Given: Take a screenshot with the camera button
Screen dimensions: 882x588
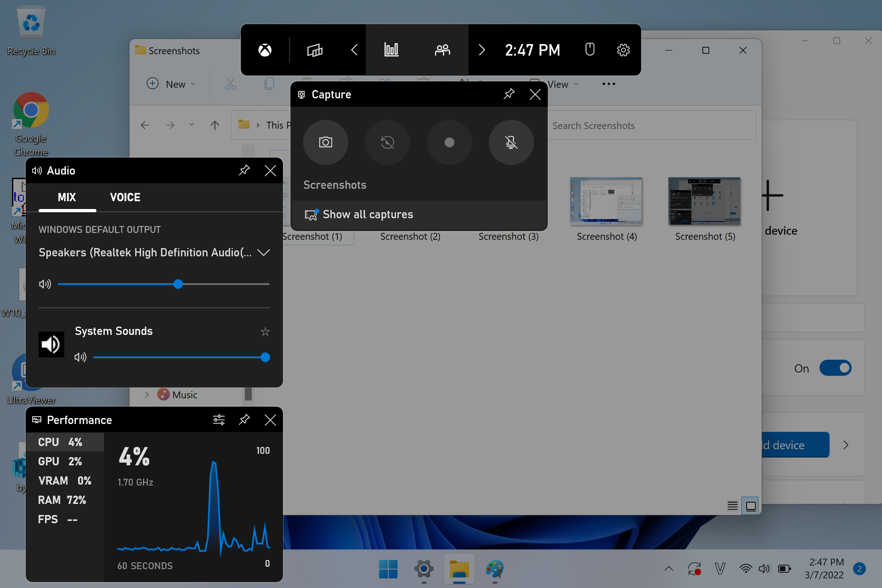Looking at the screenshot, I should tap(326, 142).
